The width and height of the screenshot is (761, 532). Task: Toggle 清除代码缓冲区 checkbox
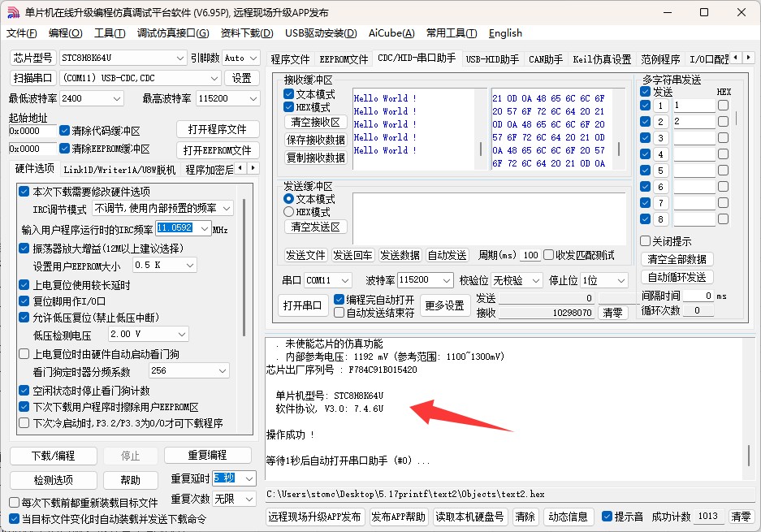tap(64, 131)
